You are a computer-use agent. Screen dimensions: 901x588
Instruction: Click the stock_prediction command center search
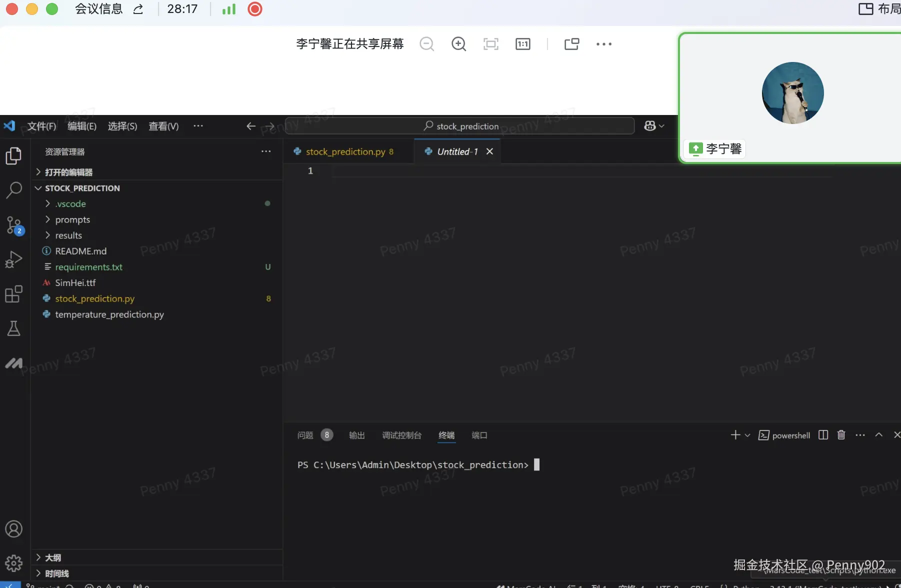point(460,126)
